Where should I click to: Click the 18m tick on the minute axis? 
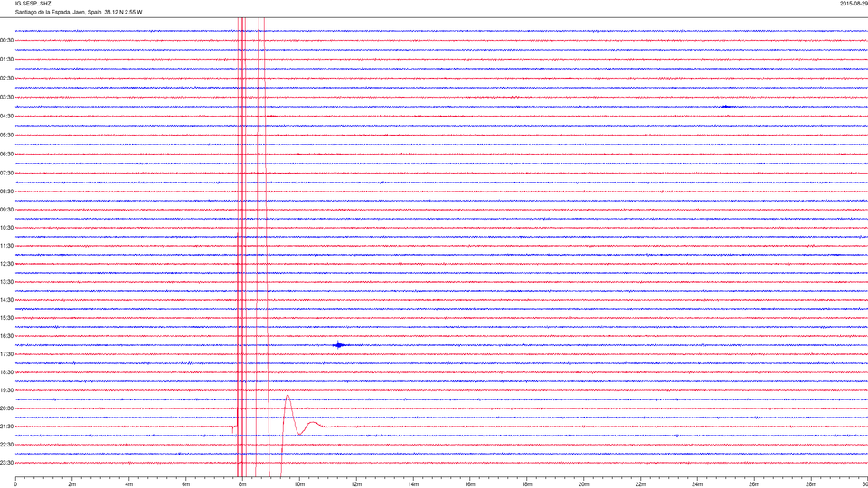coord(527,484)
